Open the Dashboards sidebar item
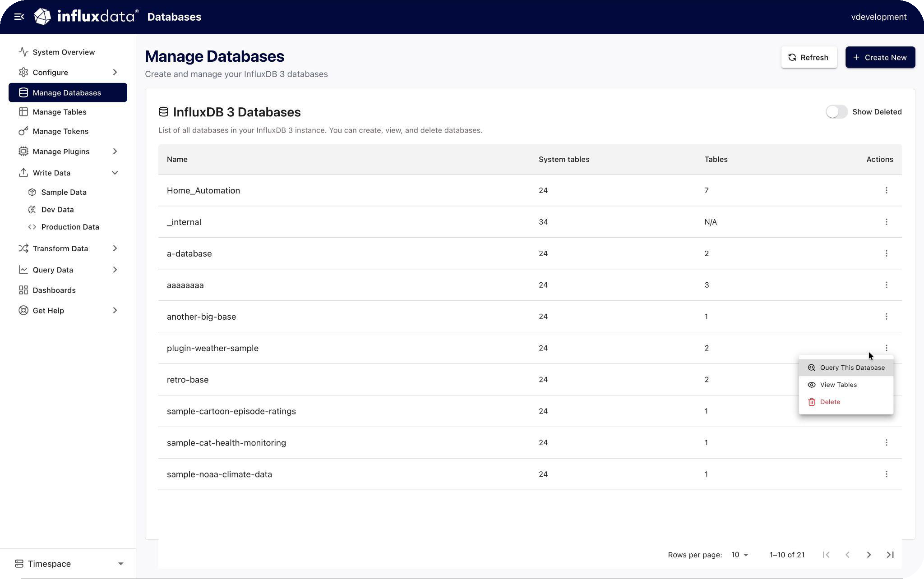 pos(54,290)
